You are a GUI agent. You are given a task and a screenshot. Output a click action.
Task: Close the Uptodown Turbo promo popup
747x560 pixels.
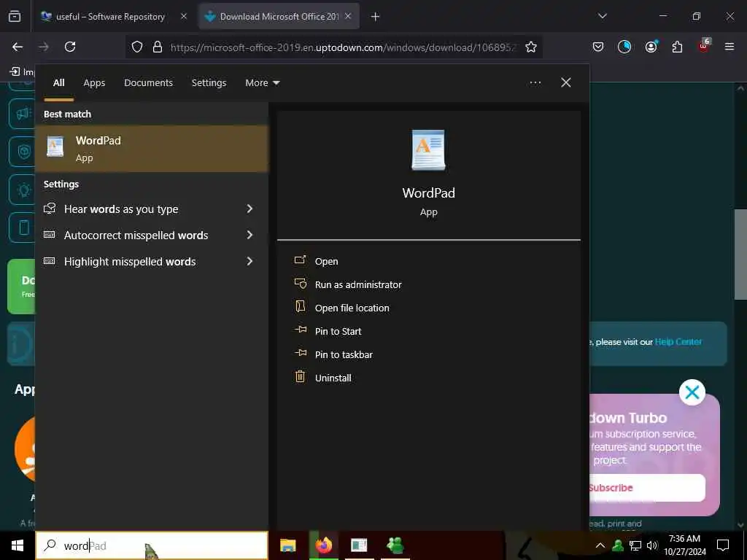pyautogui.click(x=692, y=392)
